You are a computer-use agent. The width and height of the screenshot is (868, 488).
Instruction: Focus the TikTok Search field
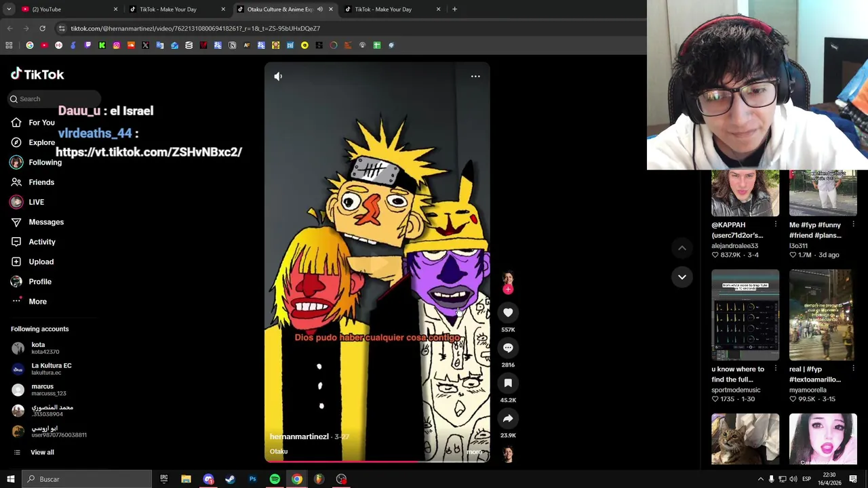coord(54,99)
